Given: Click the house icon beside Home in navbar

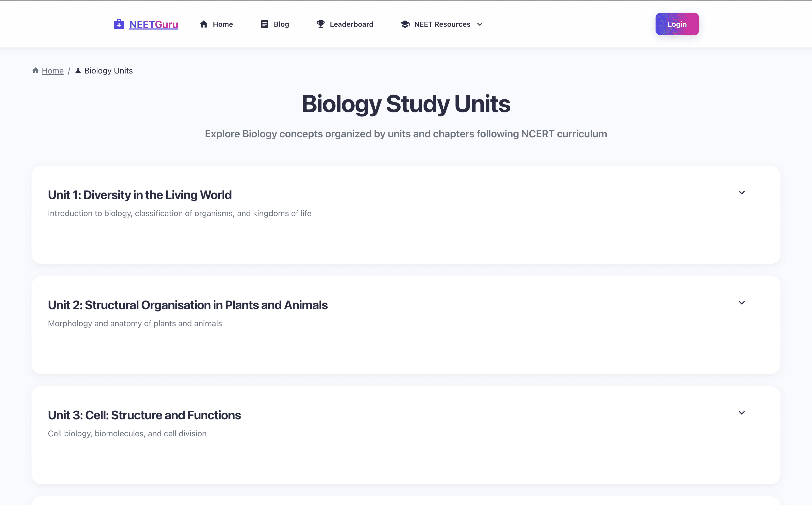Looking at the screenshot, I should [204, 24].
